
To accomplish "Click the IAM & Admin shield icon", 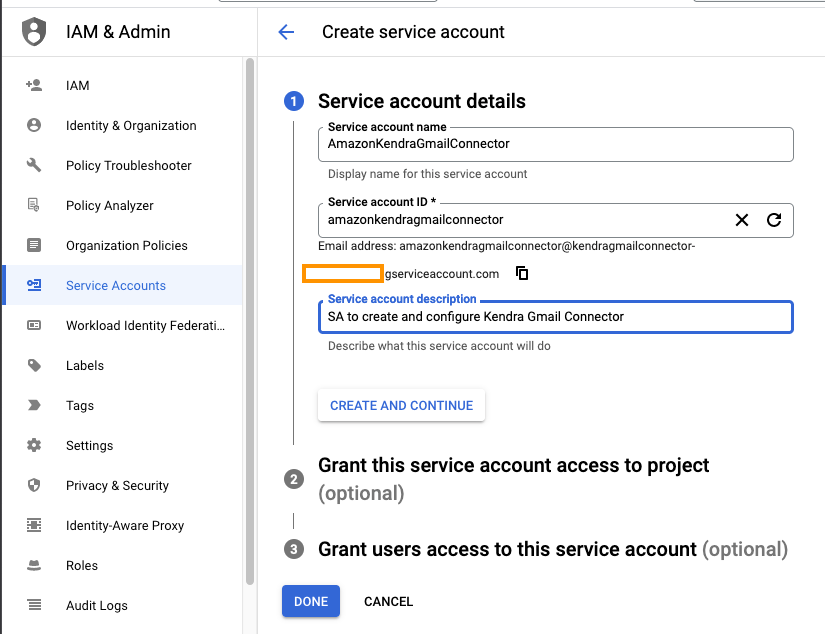I will 34,32.
